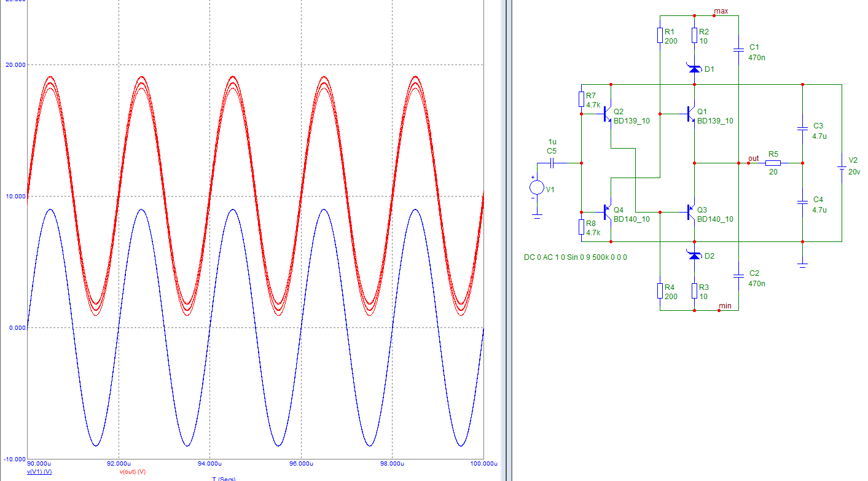The width and height of the screenshot is (868, 481).
Task: Select Schottky diode D2 symbol
Action: [x=694, y=256]
